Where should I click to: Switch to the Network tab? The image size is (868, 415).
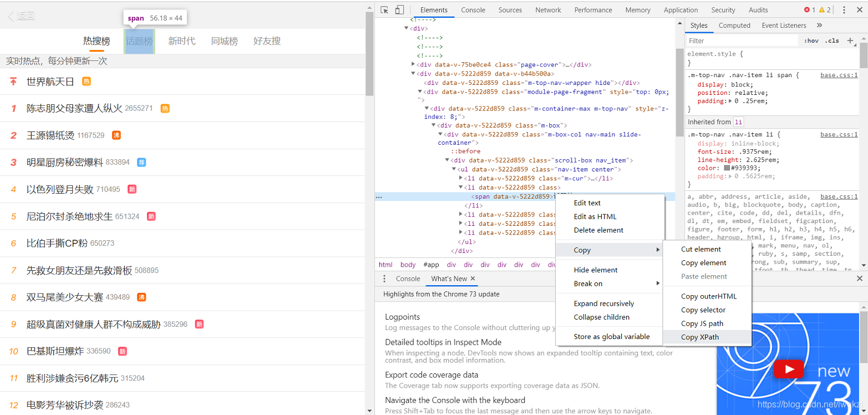(548, 10)
